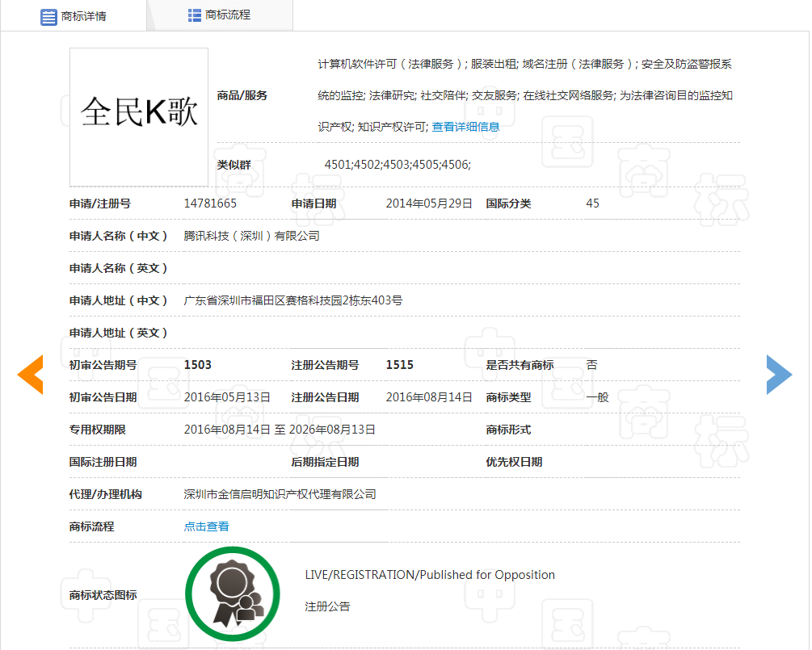Switch to the 商标流程 tab
812x650 pixels.
coord(220,15)
